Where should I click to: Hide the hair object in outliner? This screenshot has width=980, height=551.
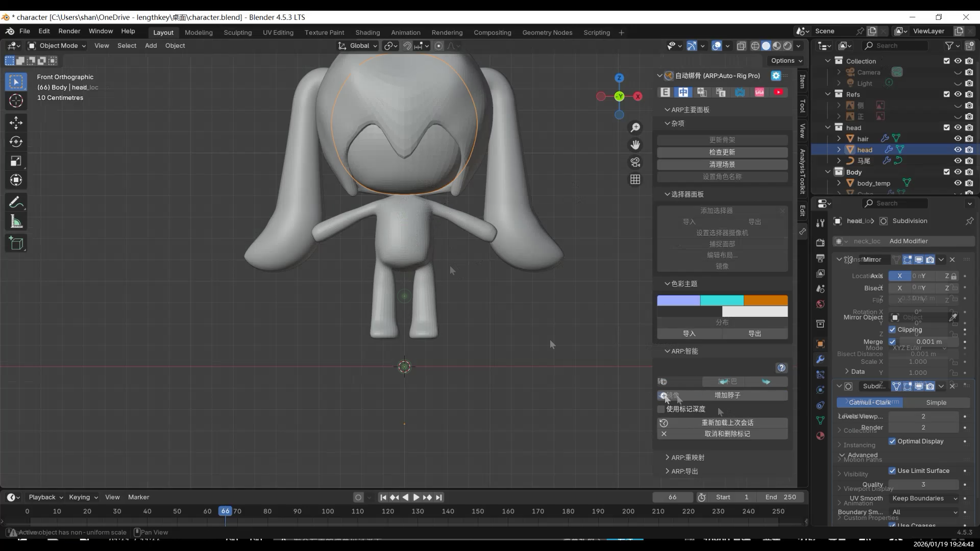[x=958, y=139]
